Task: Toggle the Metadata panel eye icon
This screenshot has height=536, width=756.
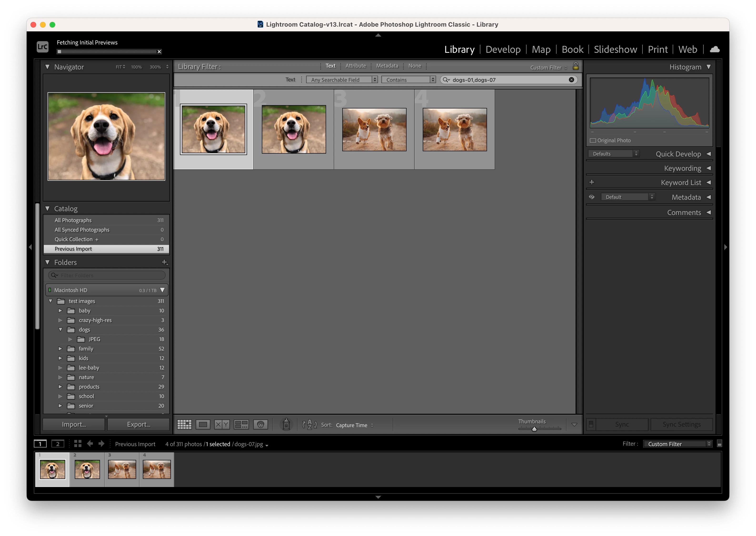Action: [592, 197]
